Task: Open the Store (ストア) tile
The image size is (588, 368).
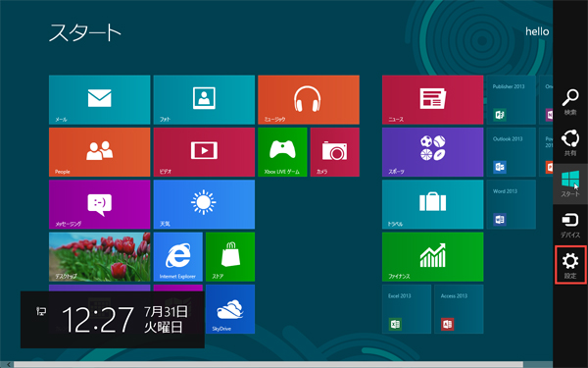Action: point(230,257)
